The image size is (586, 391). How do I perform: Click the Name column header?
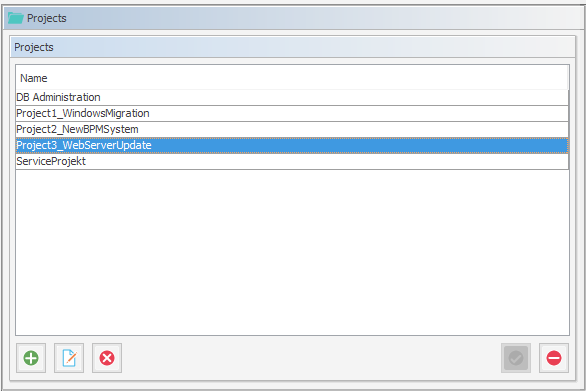coord(292,78)
